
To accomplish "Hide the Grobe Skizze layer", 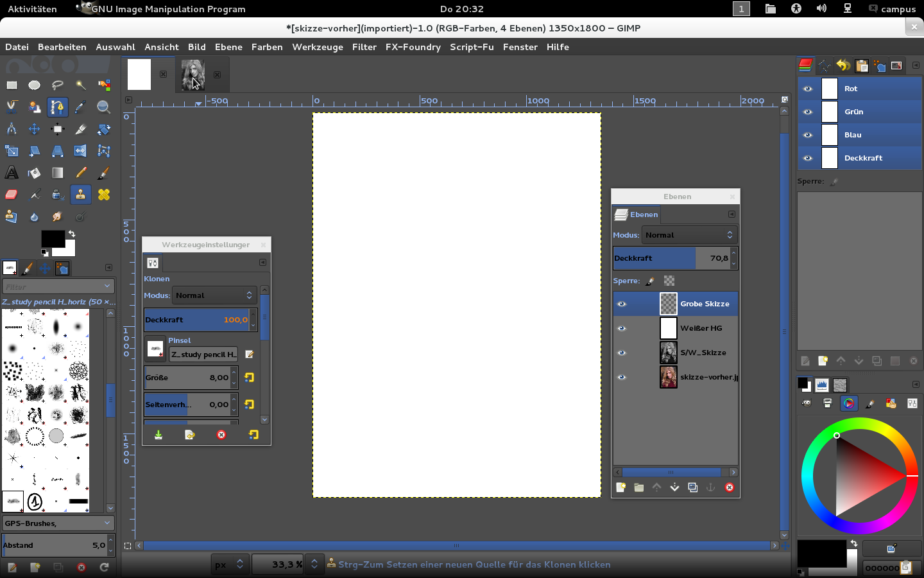I will (621, 304).
